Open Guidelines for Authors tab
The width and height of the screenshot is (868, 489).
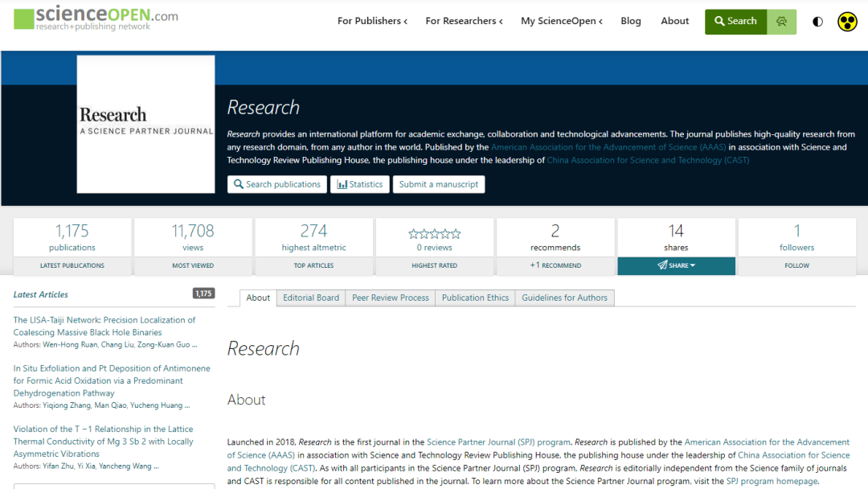(x=565, y=298)
